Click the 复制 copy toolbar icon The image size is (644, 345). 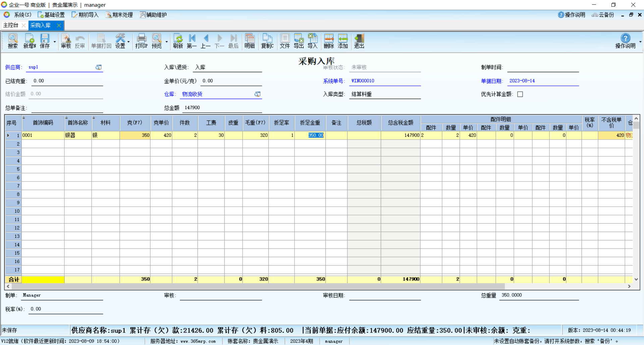click(267, 41)
